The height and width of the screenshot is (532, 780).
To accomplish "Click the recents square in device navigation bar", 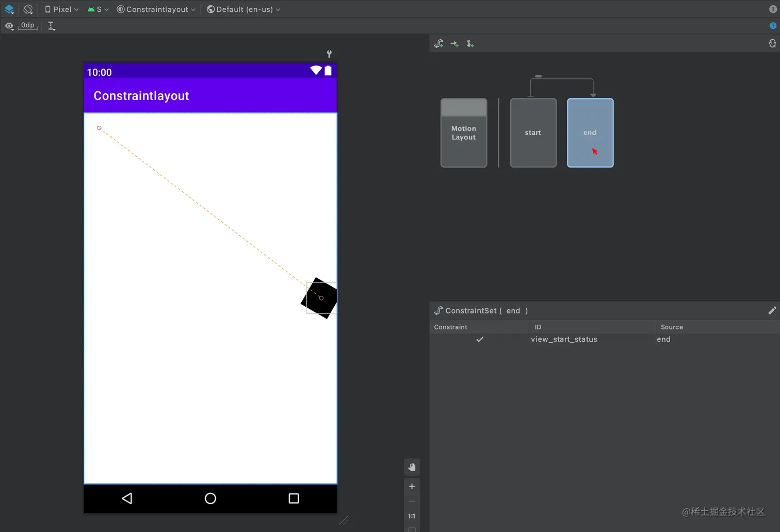I will [x=294, y=498].
